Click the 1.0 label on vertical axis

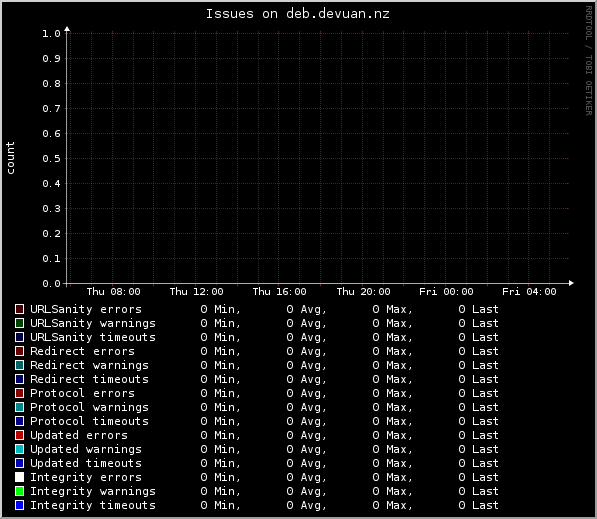[x=51, y=34]
